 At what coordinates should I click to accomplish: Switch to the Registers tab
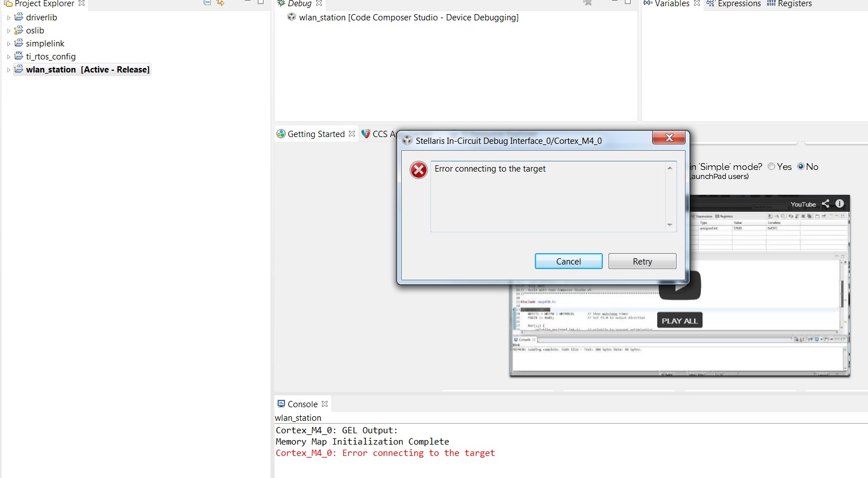click(x=789, y=3)
